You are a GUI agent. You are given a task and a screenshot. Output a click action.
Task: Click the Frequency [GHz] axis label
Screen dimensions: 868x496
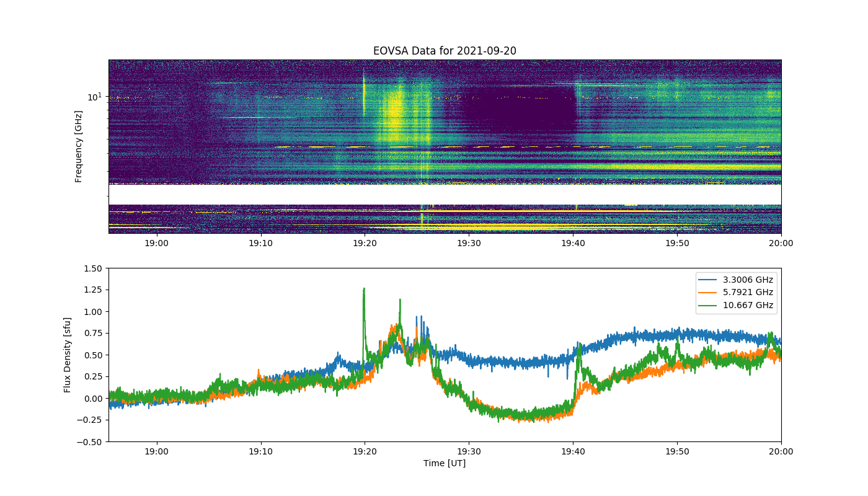coord(79,146)
